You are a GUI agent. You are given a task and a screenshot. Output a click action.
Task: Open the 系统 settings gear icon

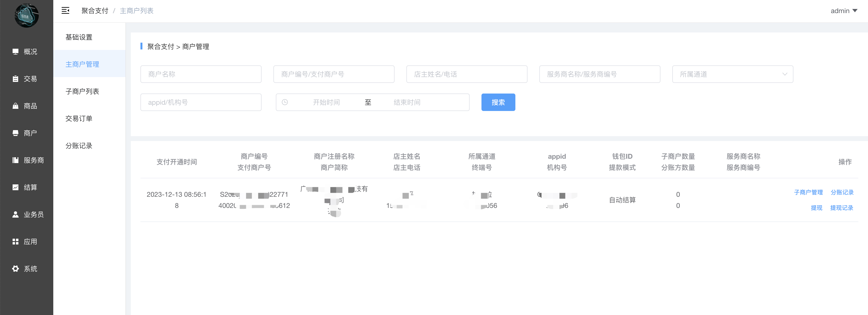click(x=15, y=269)
